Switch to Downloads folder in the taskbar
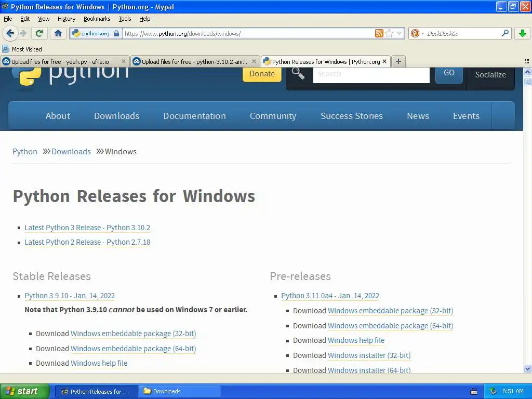The height and width of the screenshot is (399, 532). point(180,392)
